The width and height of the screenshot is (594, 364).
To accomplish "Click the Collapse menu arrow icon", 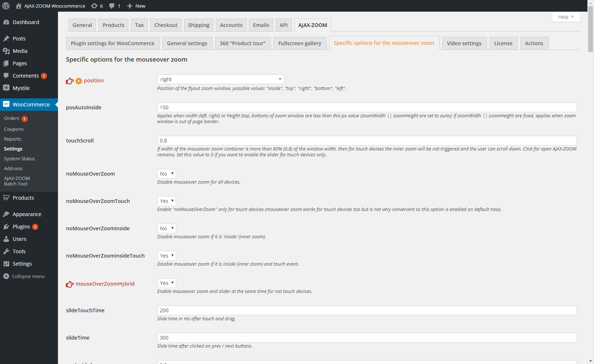I will pos(6,276).
